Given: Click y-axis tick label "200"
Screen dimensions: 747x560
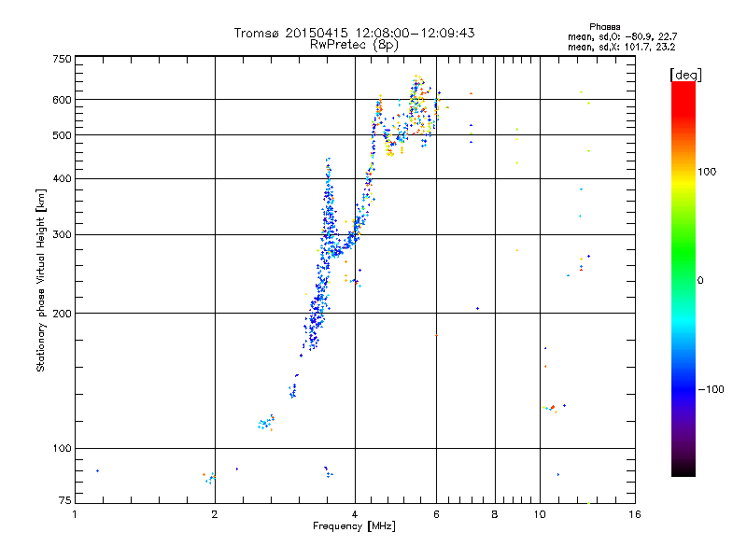Looking at the screenshot, I should [62, 314].
